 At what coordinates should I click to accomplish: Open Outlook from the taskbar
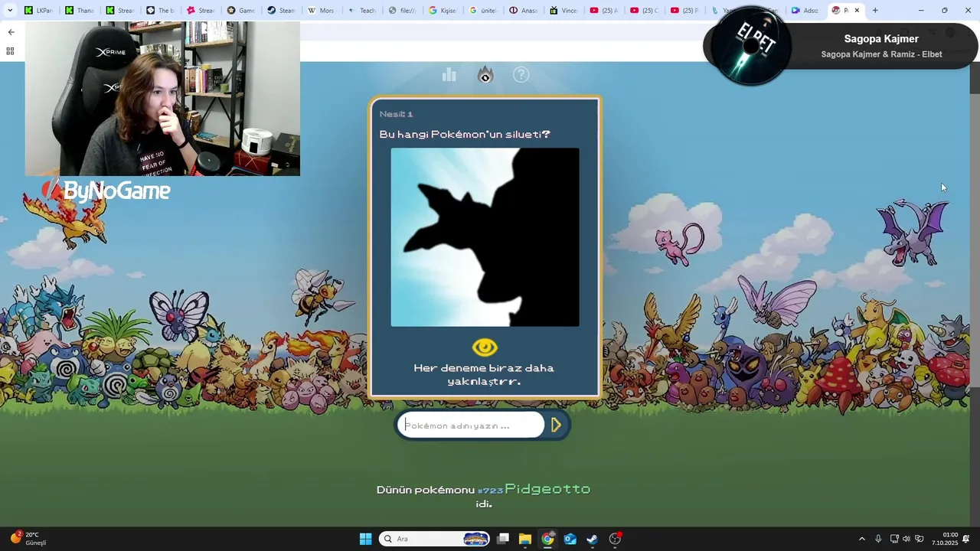point(570,539)
